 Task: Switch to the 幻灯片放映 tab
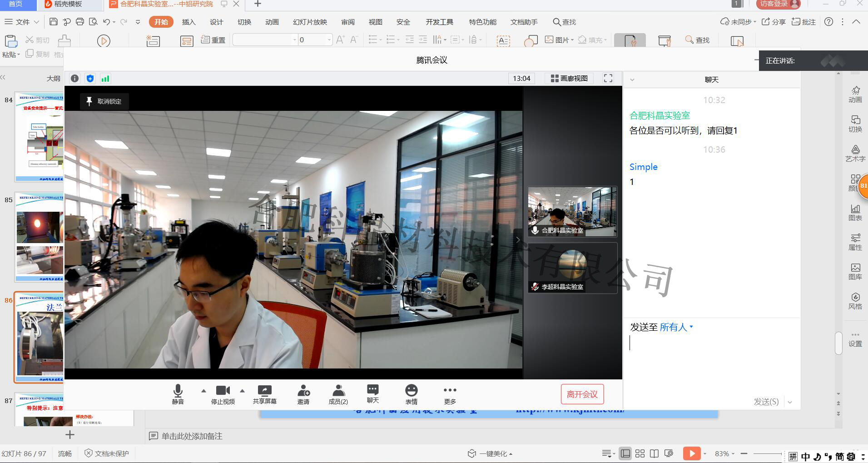coord(310,22)
